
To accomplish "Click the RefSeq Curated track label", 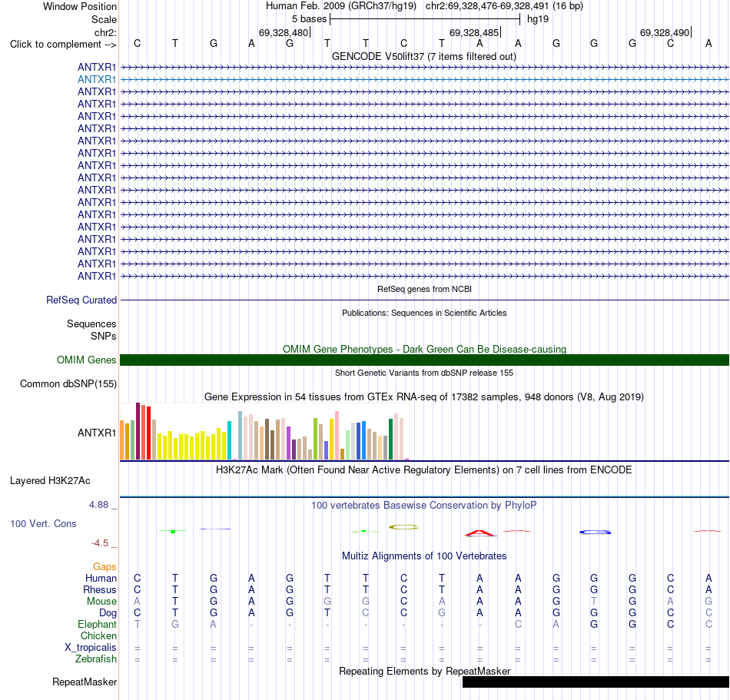I will pos(81,300).
